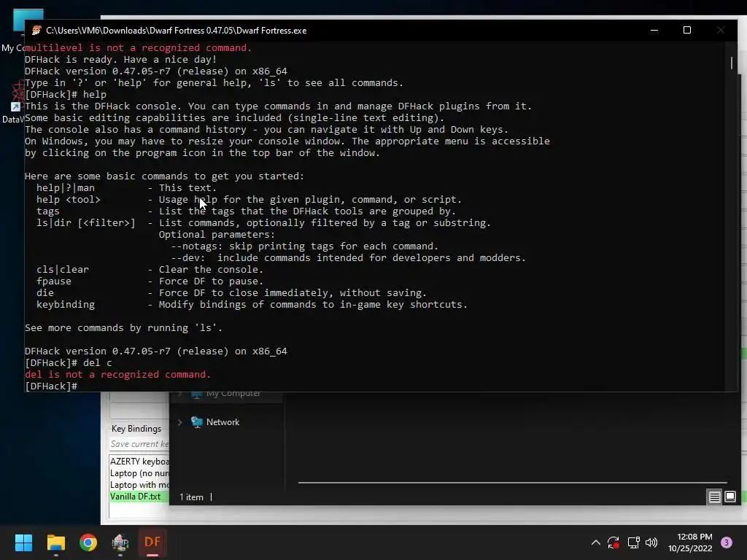747x560 pixels.
Task: Minimize the Dwarf Fortress console window
Action: click(x=654, y=30)
